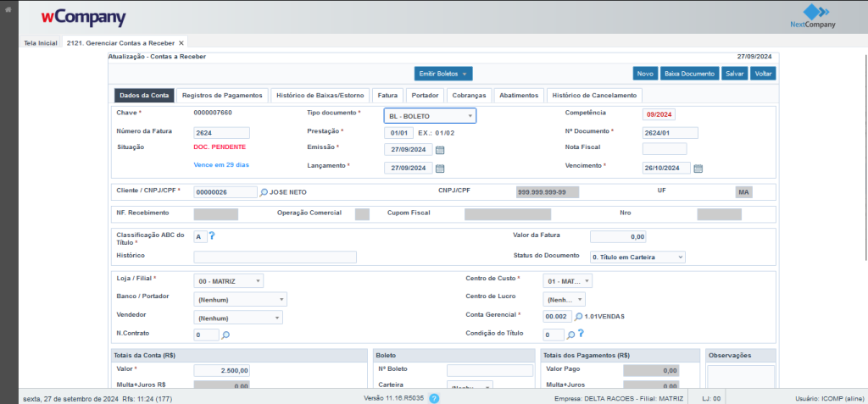Open the Histórico de Baixas/Estorno tab

[x=320, y=95]
